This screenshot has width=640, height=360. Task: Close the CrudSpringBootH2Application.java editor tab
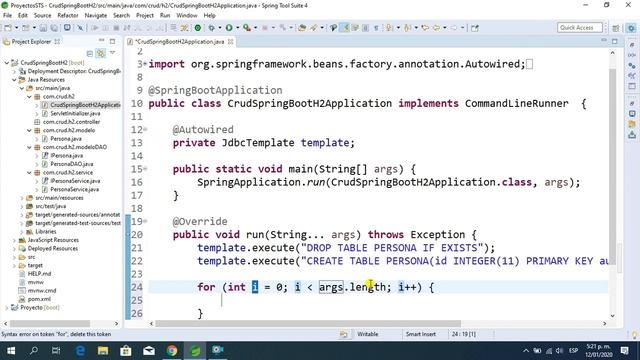coord(231,42)
